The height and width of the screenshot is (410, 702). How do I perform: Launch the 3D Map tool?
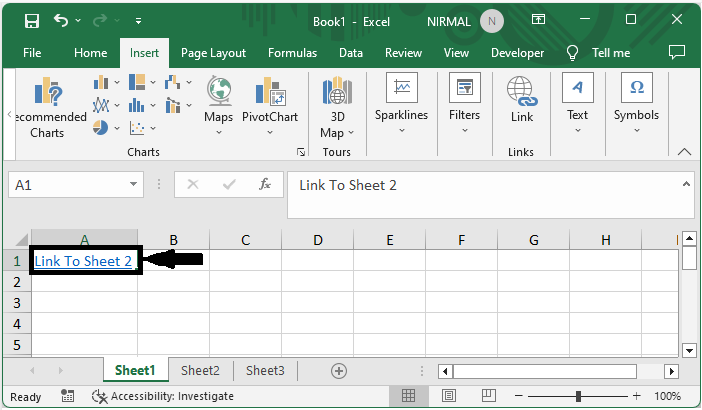point(332,105)
